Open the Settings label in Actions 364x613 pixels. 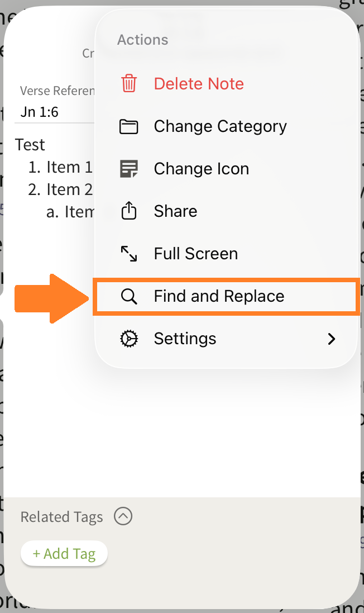(185, 339)
